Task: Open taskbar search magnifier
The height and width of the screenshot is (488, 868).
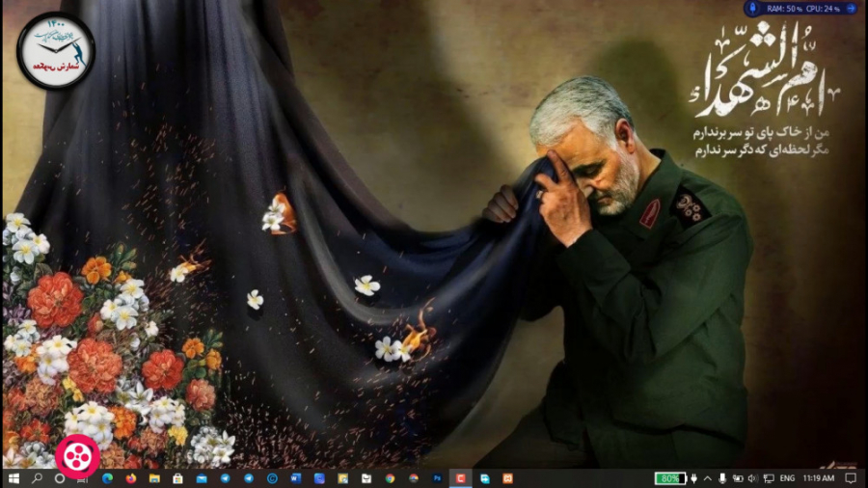Action: [x=37, y=478]
